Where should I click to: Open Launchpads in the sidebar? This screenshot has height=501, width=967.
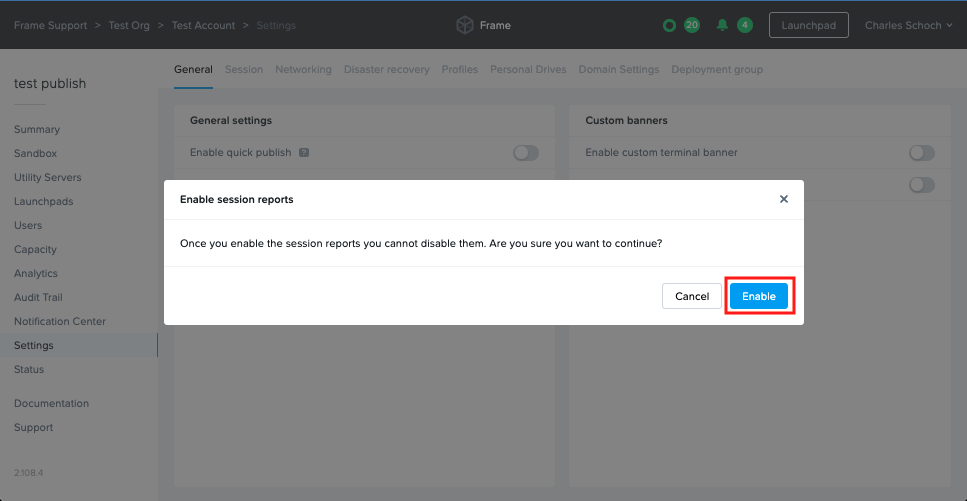[43, 202]
